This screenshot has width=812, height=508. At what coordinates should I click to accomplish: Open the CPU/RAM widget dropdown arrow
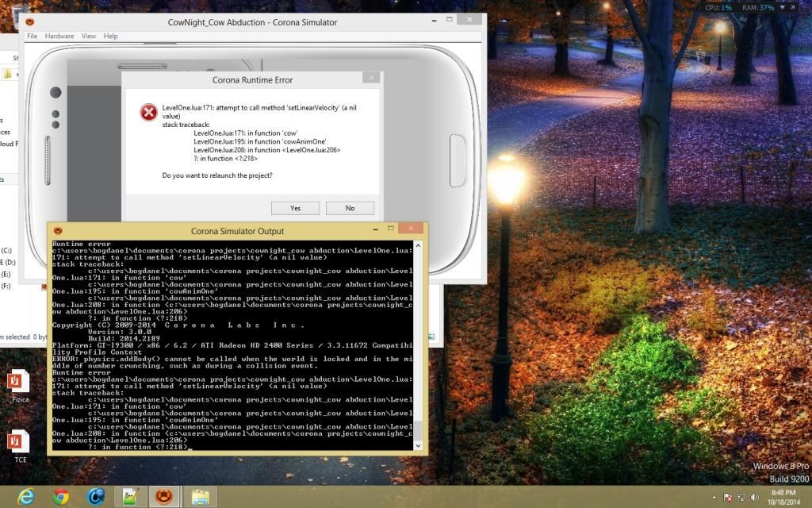pyautogui.click(x=782, y=8)
